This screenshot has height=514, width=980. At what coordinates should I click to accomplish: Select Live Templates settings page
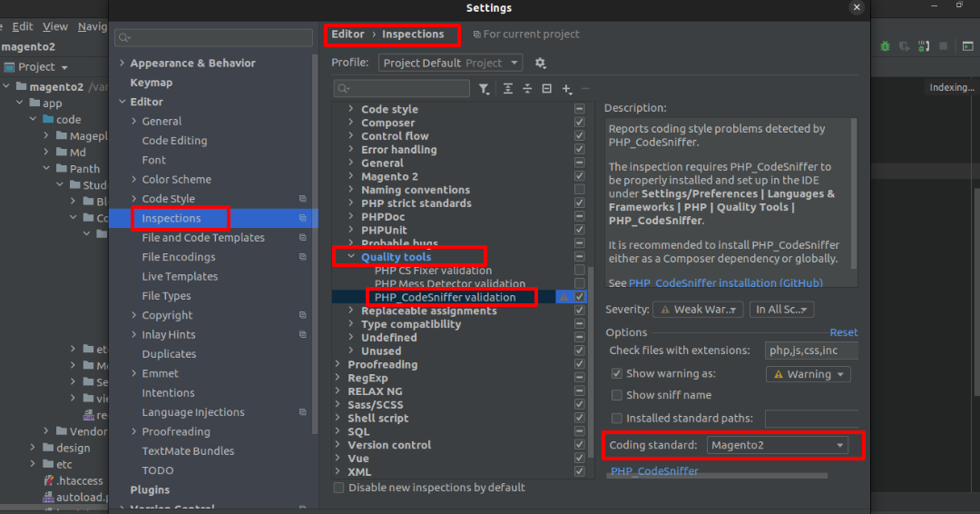click(x=180, y=276)
